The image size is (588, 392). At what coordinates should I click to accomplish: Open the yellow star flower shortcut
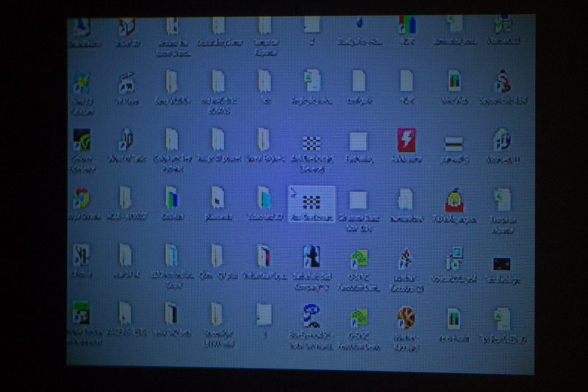82,83
